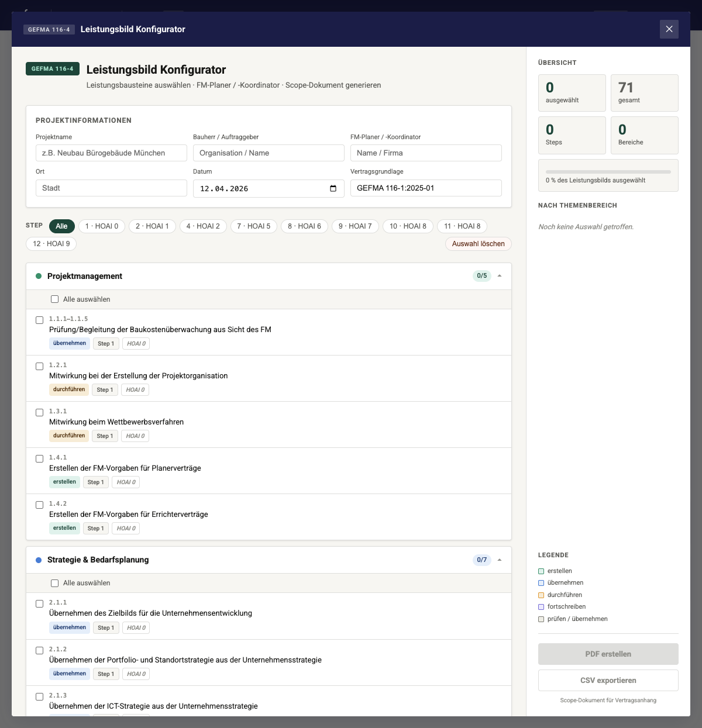This screenshot has width=702, height=728.
Task: Click the Bereiche count card
Action: tap(645, 135)
